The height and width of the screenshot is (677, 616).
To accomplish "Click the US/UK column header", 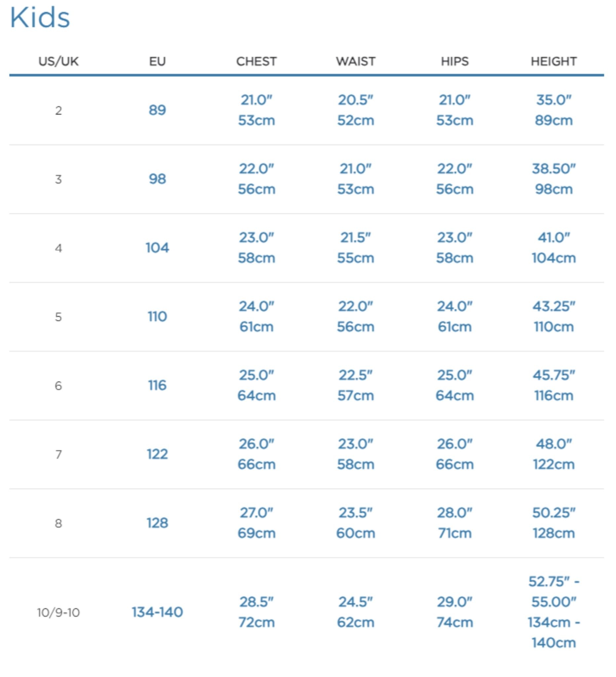I will pos(58,61).
